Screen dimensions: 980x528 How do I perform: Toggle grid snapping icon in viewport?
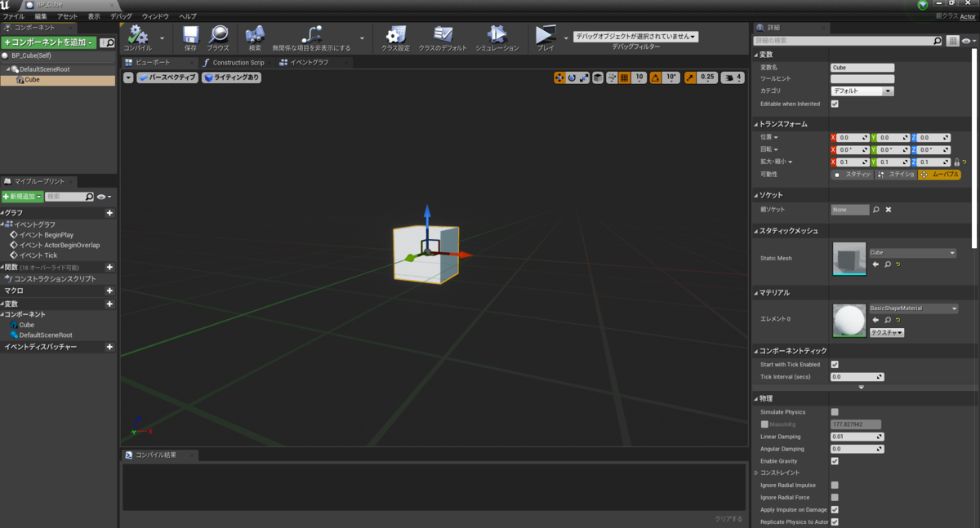coord(624,78)
